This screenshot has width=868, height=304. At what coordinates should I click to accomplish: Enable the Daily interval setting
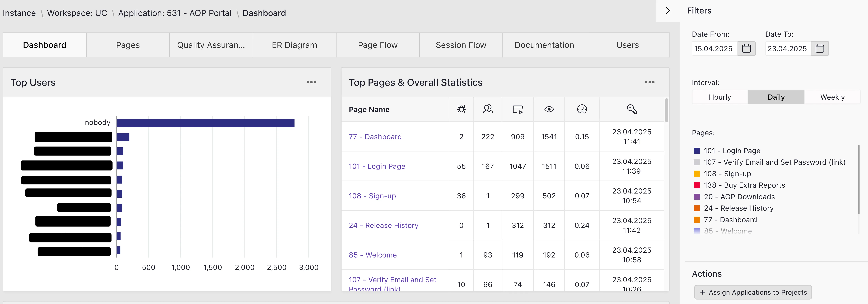776,97
